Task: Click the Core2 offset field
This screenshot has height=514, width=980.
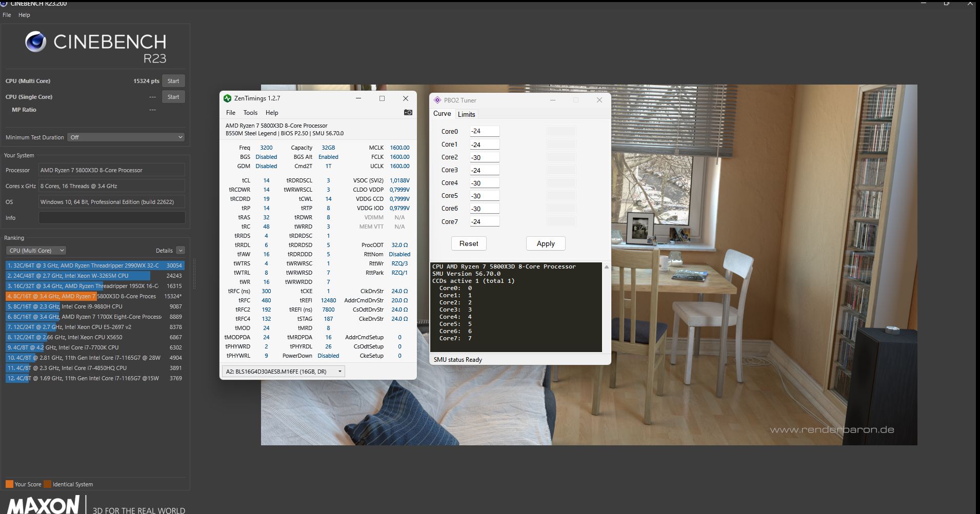Action: [485, 157]
